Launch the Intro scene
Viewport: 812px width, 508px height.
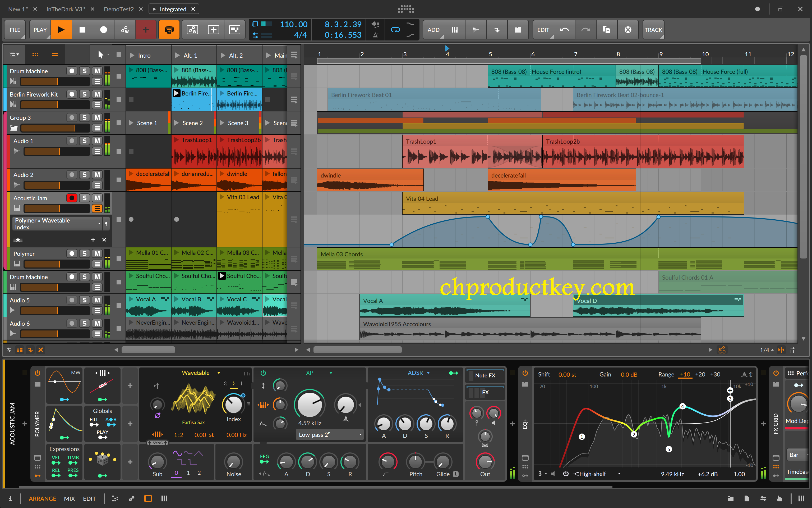(132, 56)
